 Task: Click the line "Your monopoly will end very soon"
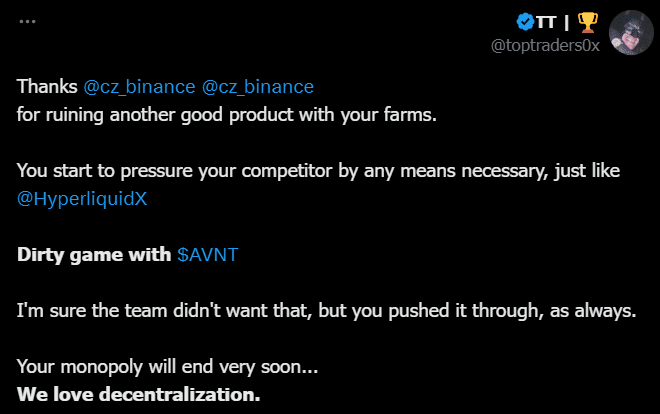pos(167,366)
